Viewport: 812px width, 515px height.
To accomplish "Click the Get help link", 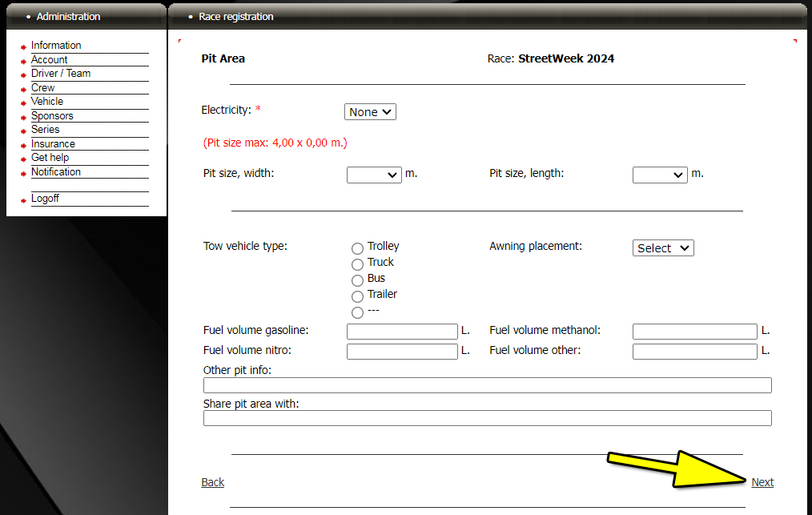I will (50, 158).
